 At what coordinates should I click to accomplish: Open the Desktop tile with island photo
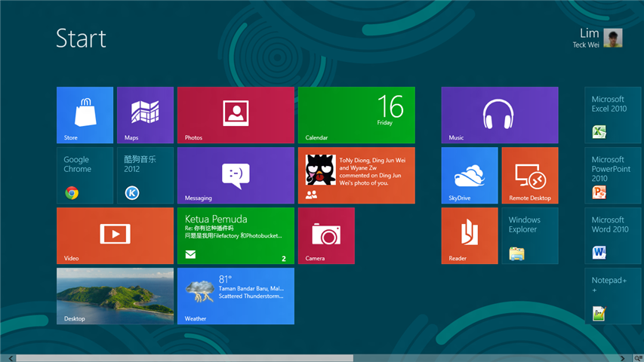click(x=115, y=296)
